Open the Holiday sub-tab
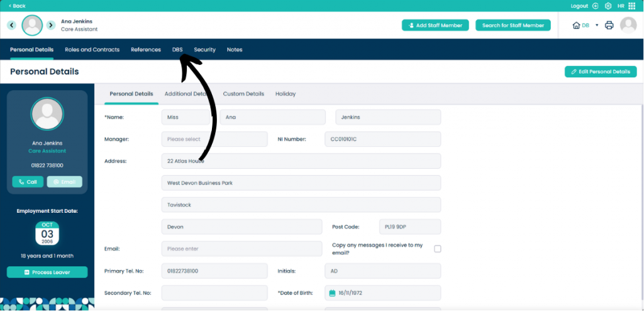 click(x=286, y=94)
